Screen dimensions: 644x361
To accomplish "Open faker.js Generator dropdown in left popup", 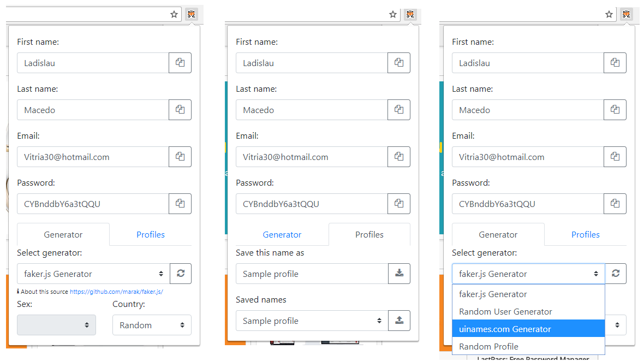I will [94, 274].
